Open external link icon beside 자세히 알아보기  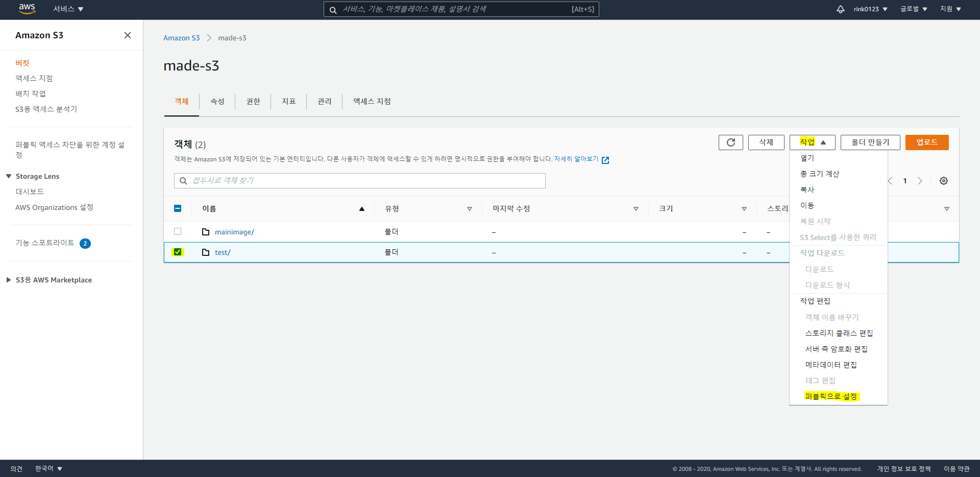coord(605,160)
